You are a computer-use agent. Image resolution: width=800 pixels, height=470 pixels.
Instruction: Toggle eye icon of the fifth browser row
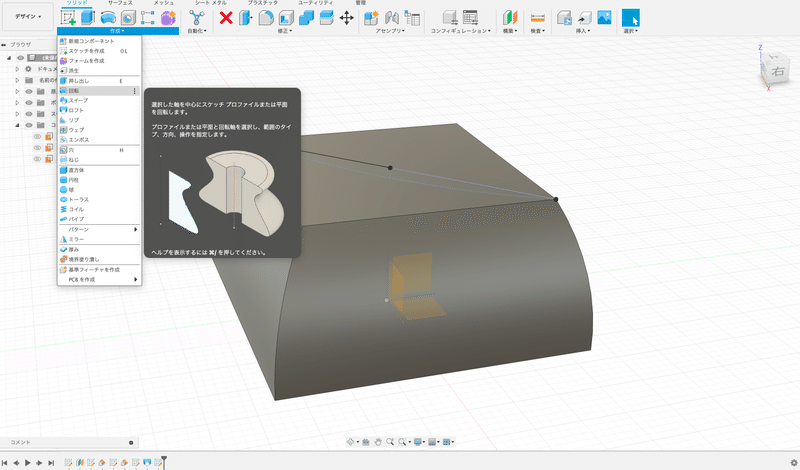(x=29, y=114)
